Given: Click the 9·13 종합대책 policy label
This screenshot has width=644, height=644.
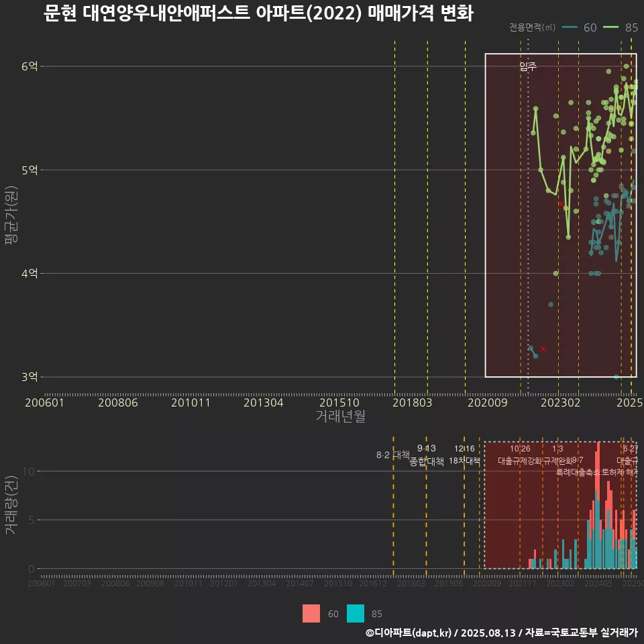Looking at the screenshot, I should coord(427,455).
